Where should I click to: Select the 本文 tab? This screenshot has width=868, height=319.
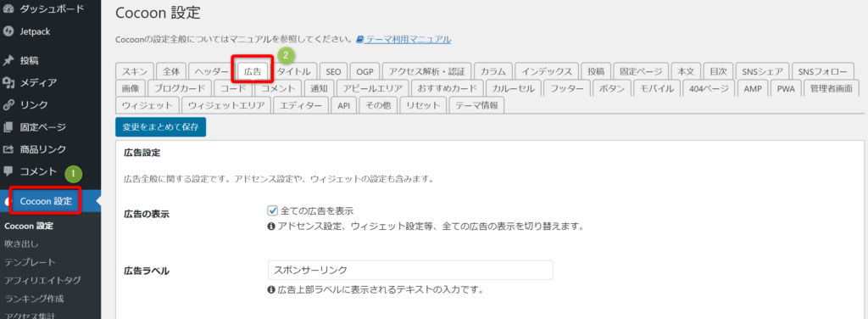[686, 71]
